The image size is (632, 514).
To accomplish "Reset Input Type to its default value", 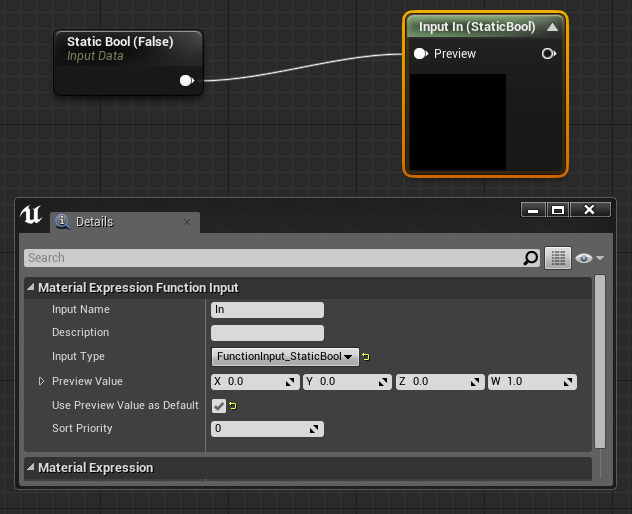I will click(x=366, y=357).
